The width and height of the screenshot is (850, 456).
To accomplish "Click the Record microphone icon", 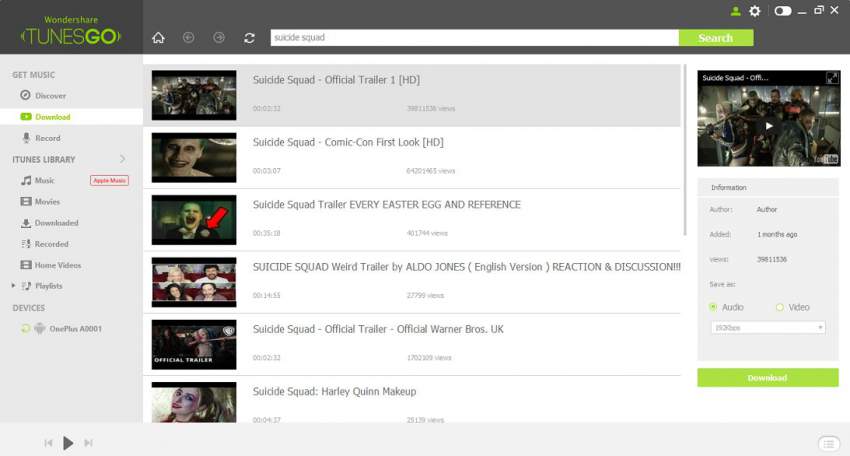I will coord(26,138).
